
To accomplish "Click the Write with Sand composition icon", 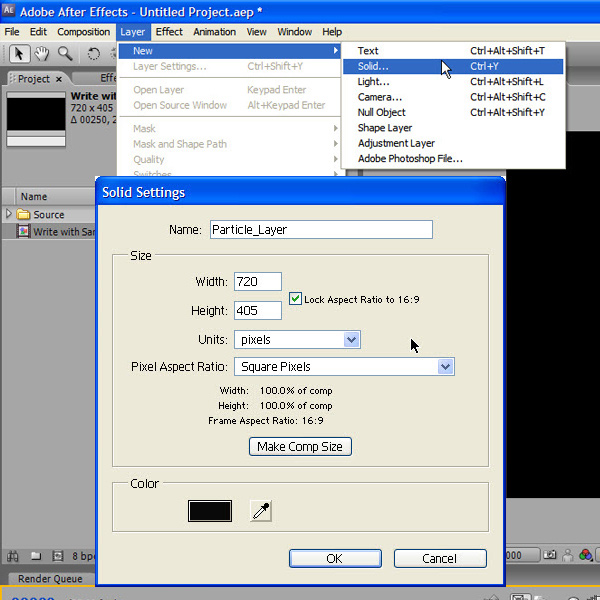I will click(x=23, y=231).
